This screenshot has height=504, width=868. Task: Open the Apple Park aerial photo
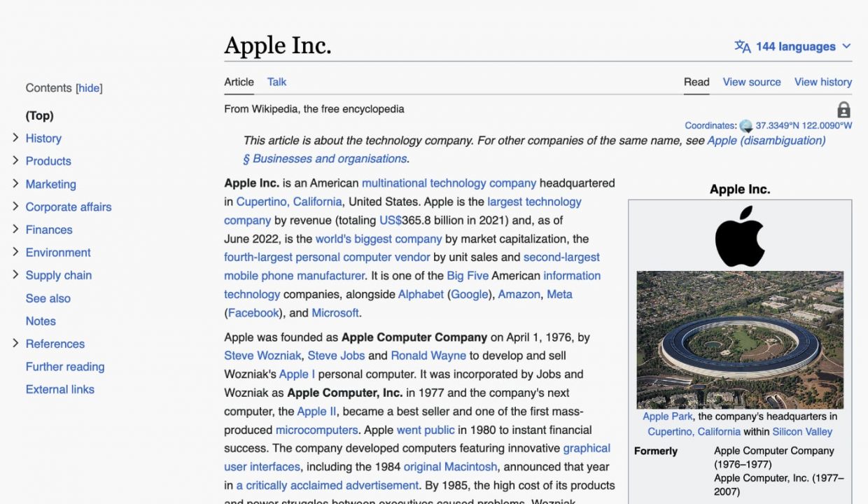(740, 339)
